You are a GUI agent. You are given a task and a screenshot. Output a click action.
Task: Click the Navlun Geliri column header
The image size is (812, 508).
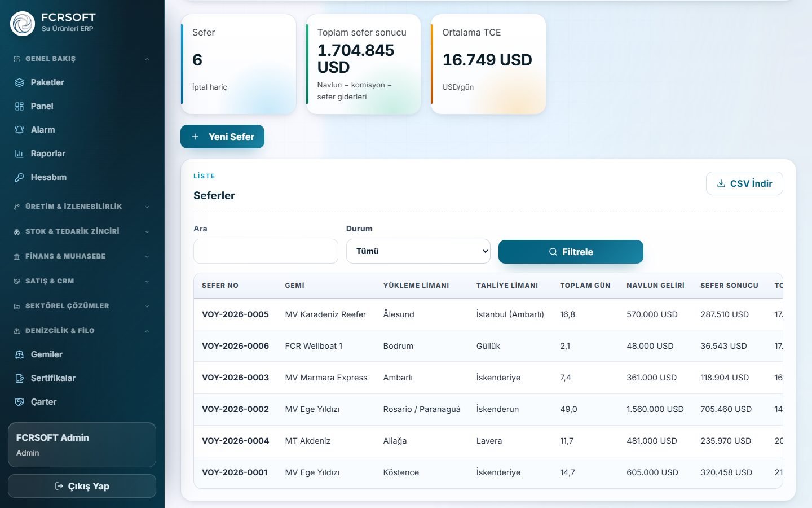click(655, 286)
